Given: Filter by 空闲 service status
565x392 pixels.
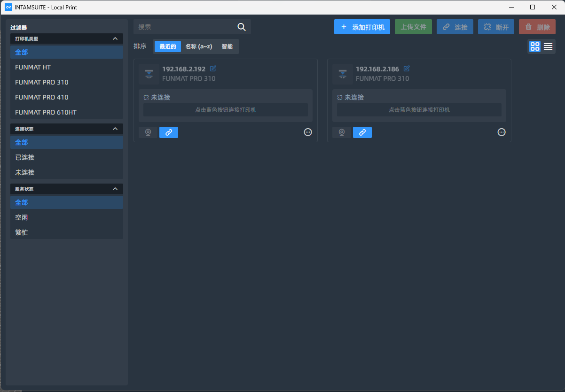Looking at the screenshot, I should point(67,217).
